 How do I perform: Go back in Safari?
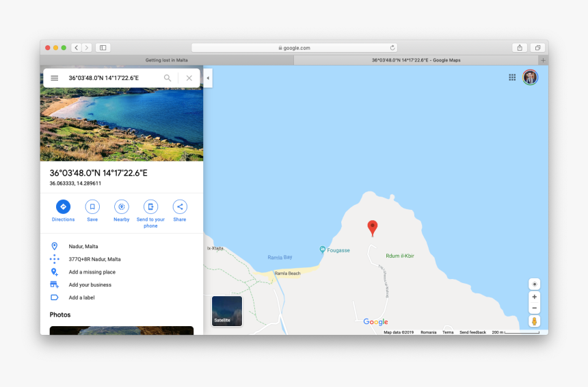tap(77, 48)
